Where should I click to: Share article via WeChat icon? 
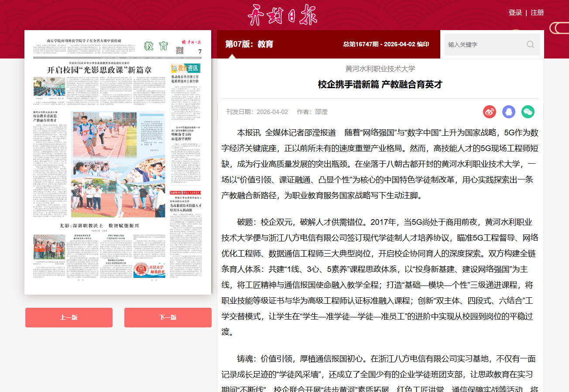[x=528, y=112]
